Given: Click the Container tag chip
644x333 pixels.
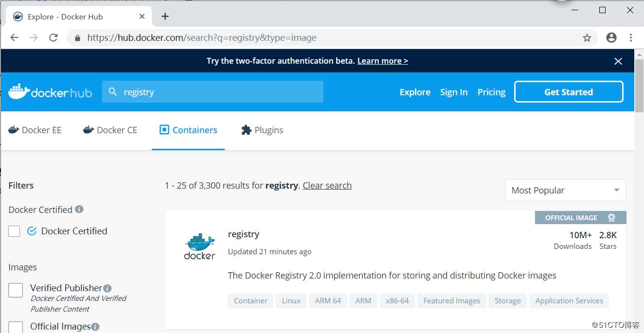Looking at the screenshot, I should click(x=250, y=301).
